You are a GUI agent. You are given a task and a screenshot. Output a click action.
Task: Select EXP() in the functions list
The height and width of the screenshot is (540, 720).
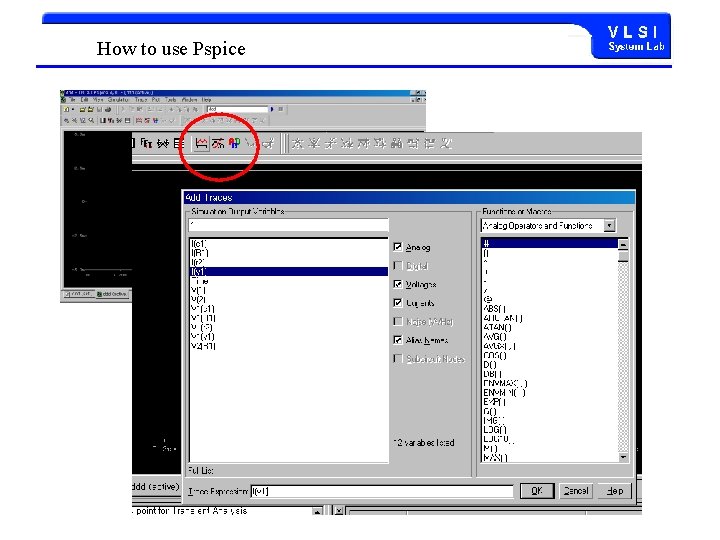click(495, 402)
